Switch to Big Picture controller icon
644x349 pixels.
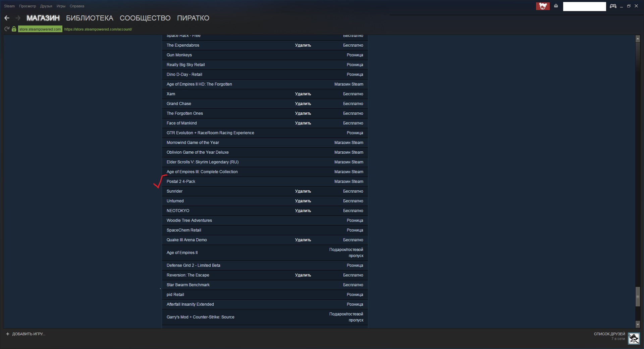(x=613, y=6)
